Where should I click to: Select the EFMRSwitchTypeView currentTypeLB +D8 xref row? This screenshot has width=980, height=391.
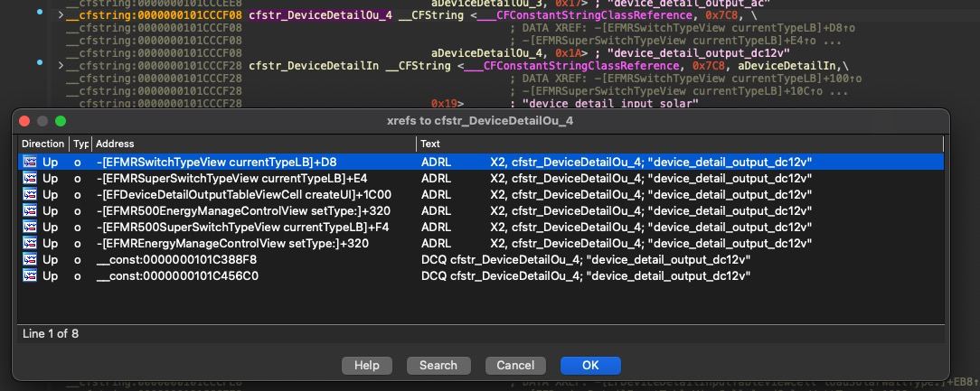[481, 162]
